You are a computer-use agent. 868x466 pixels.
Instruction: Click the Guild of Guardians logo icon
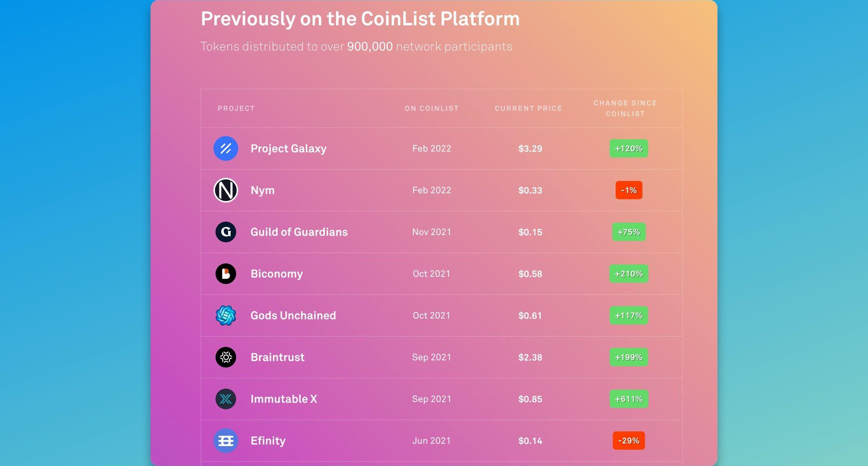click(226, 232)
